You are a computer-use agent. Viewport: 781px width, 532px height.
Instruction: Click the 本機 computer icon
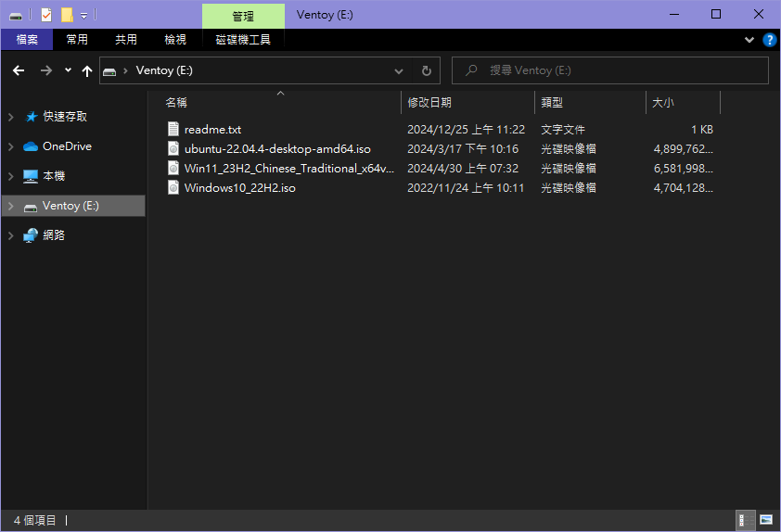coord(31,176)
